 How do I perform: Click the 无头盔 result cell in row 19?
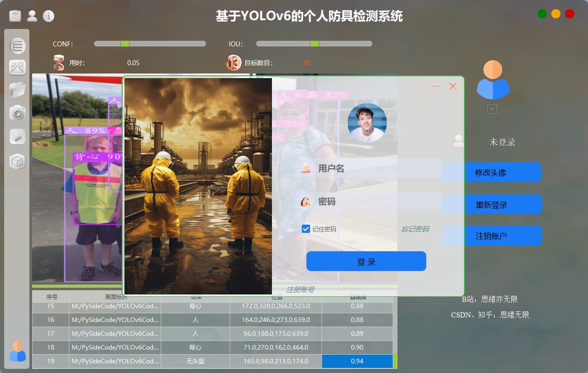(195, 361)
